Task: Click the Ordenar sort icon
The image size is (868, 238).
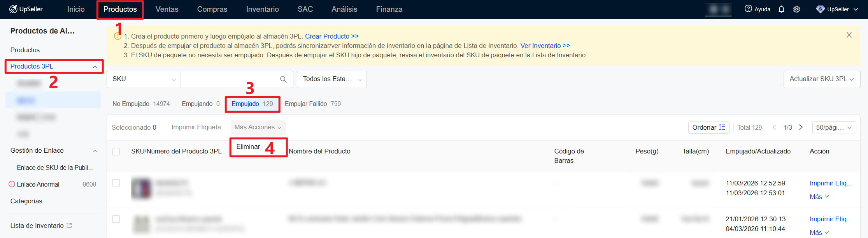Action: coord(722,127)
